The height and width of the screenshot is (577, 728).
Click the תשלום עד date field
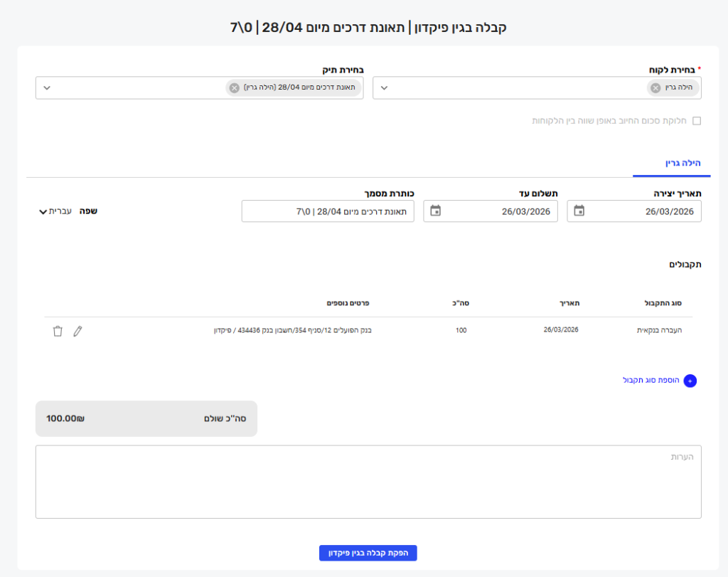pos(498,211)
